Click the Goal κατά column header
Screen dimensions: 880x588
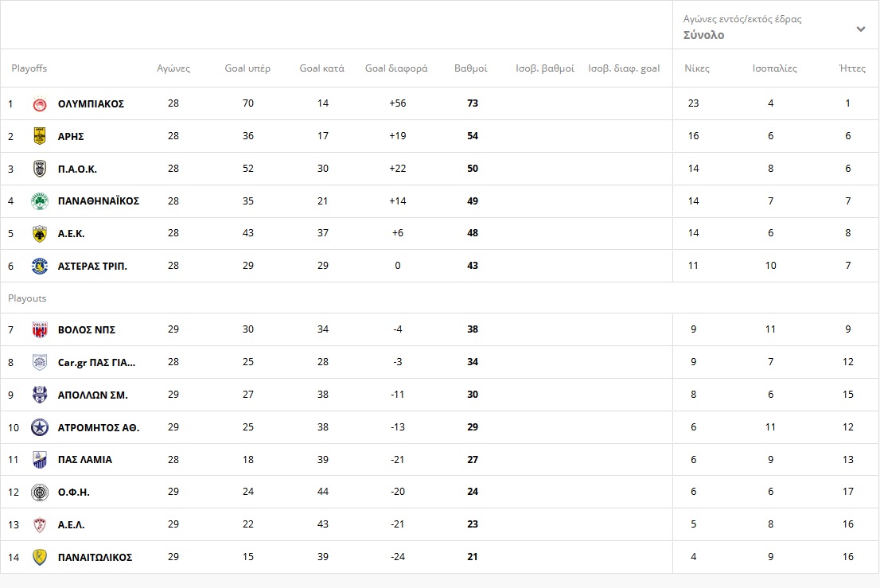322,68
